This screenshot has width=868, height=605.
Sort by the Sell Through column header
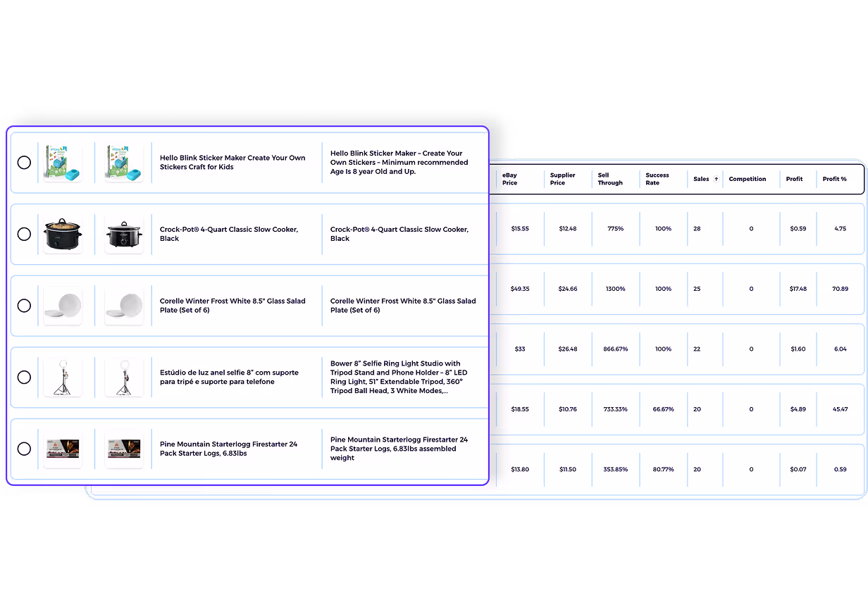click(610, 179)
